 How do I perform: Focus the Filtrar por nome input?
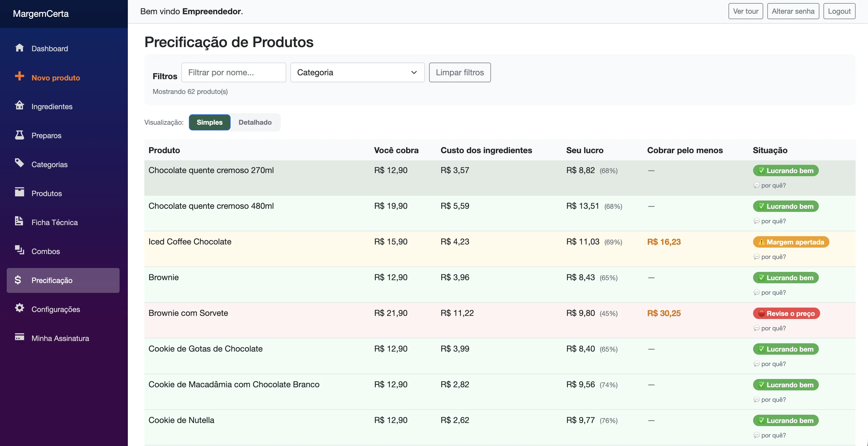pos(233,72)
